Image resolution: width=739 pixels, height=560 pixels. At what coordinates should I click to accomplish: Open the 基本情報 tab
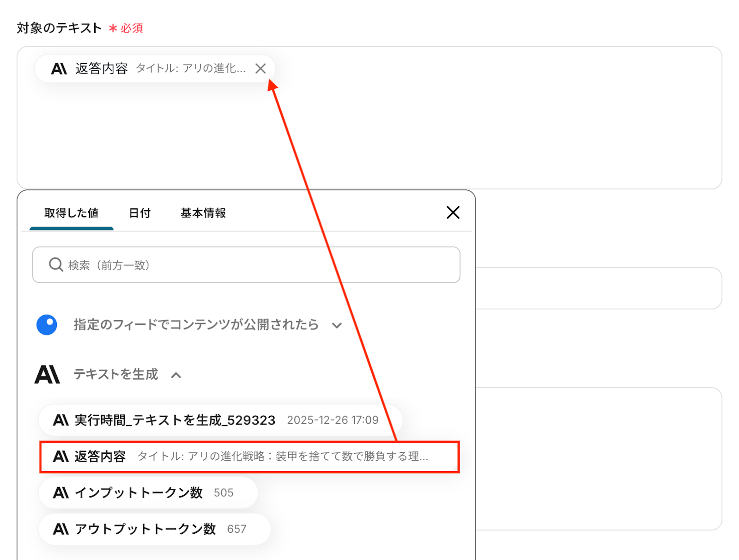point(203,213)
